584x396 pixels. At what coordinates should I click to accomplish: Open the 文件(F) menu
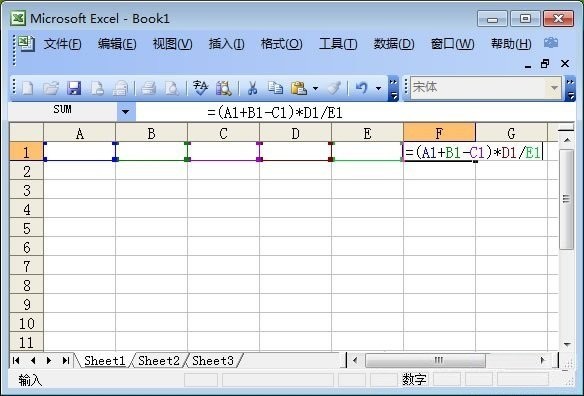63,44
